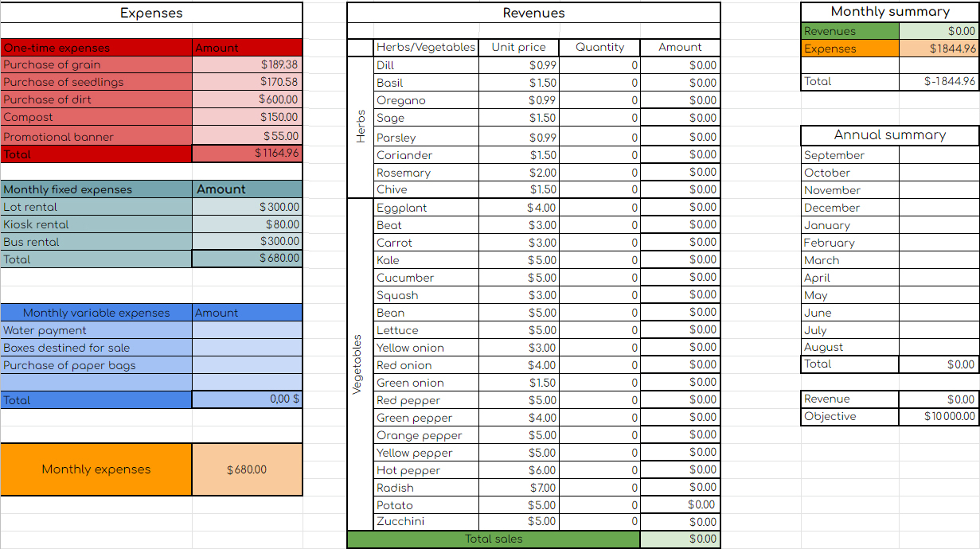Click the Water payment amount cell
The image size is (980, 549).
pyautogui.click(x=247, y=330)
